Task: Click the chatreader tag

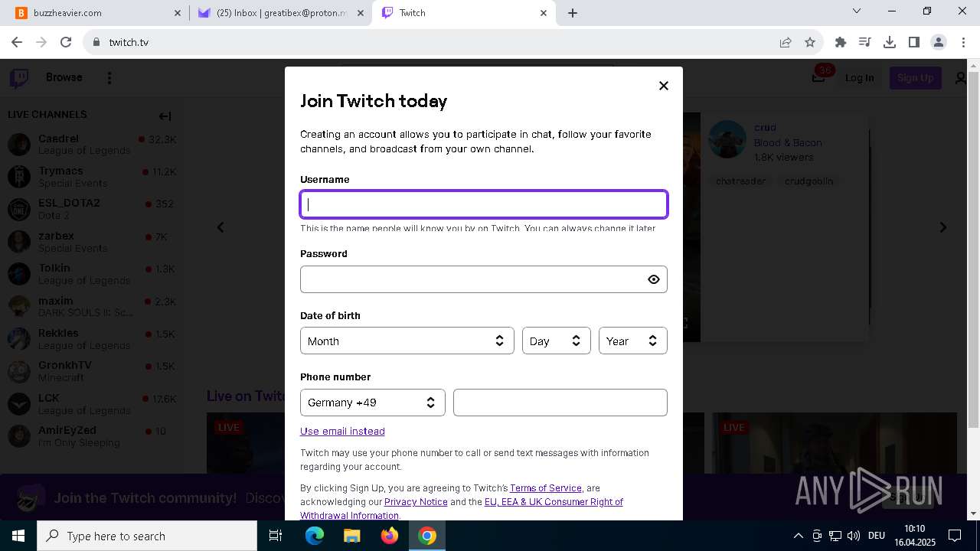Action: (740, 181)
